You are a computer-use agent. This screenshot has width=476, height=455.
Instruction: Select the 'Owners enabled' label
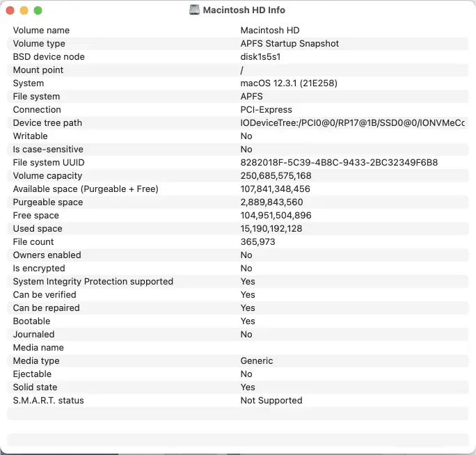tap(47, 255)
